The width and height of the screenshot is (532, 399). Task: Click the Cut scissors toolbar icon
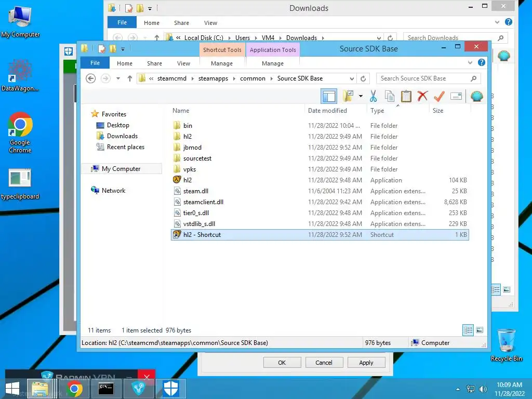click(x=373, y=96)
